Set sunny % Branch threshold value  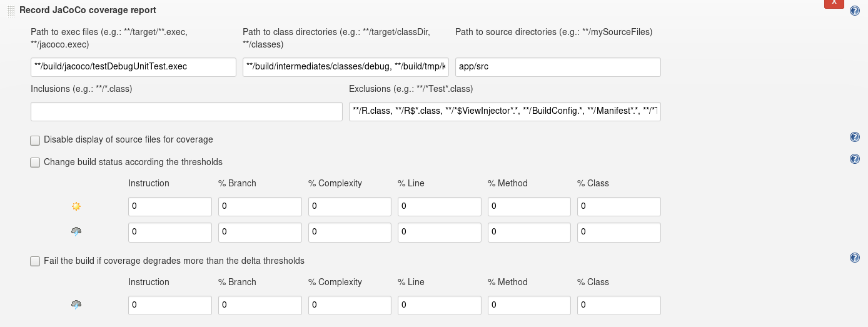coord(260,206)
